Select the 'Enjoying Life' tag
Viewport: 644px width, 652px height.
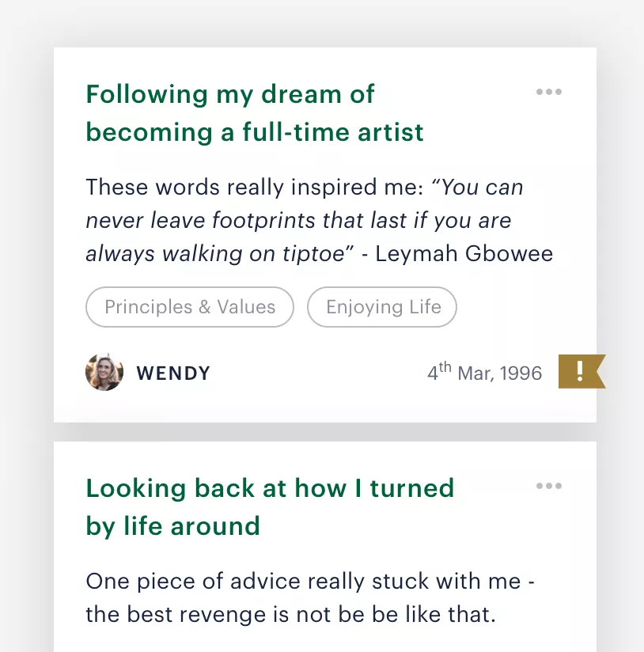pos(382,307)
